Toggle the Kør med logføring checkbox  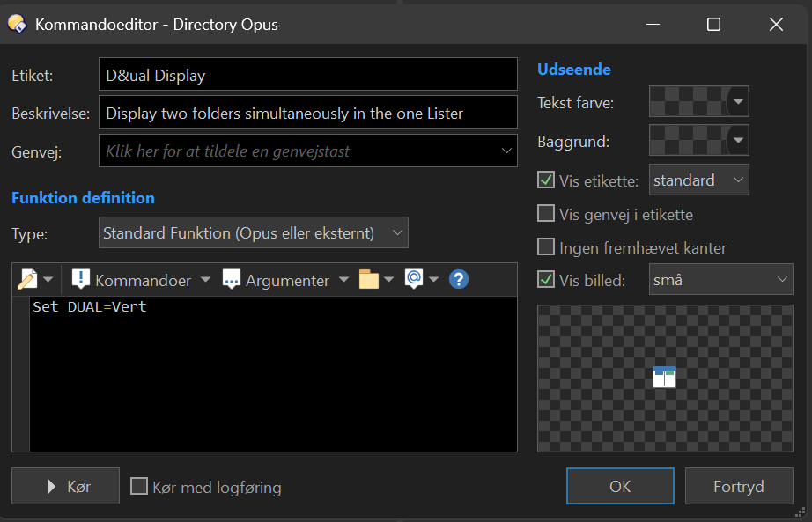139,487
